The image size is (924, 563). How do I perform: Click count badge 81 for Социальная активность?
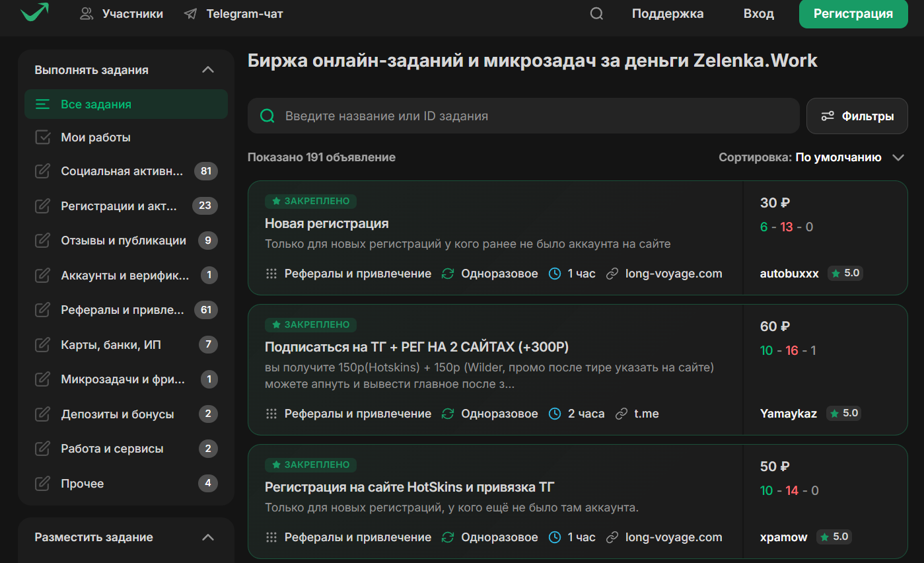(x=206, y=172)
